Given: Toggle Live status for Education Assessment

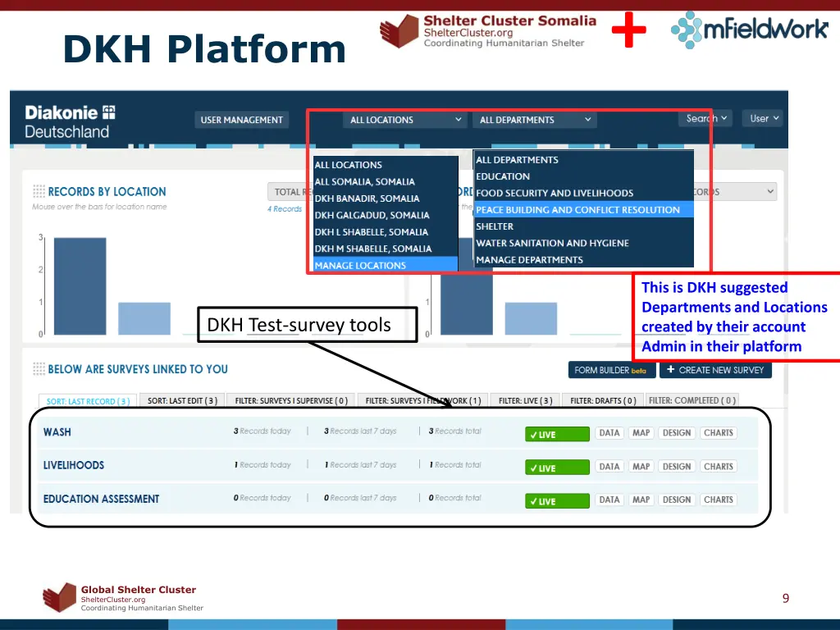Looking at the screenshot, I should (x=557, y=501).
